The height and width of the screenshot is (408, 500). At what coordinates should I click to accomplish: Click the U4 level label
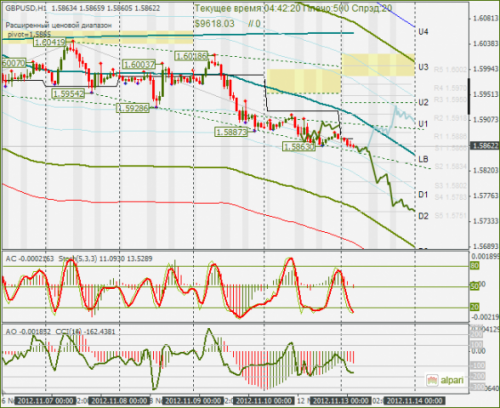coord(423,32)
